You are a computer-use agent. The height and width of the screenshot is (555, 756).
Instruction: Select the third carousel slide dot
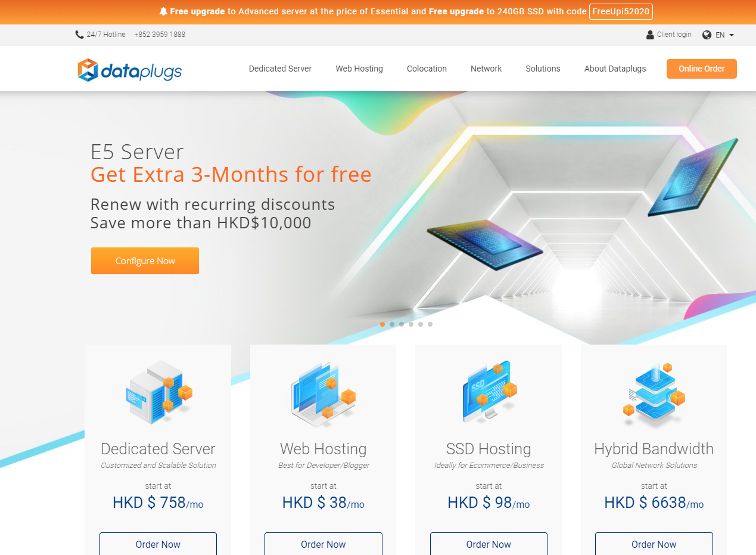click(x=402, y=324)
